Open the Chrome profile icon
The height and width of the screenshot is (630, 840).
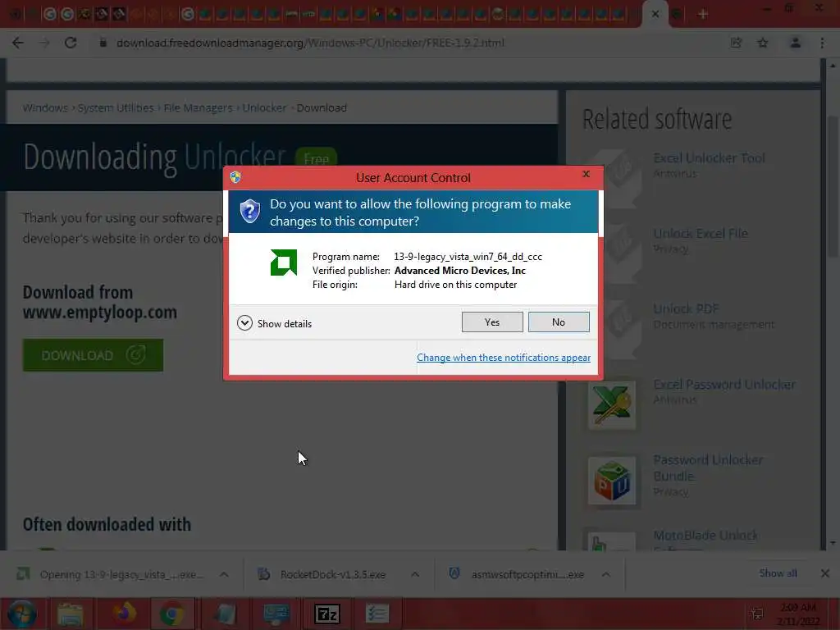coord(795,43)
